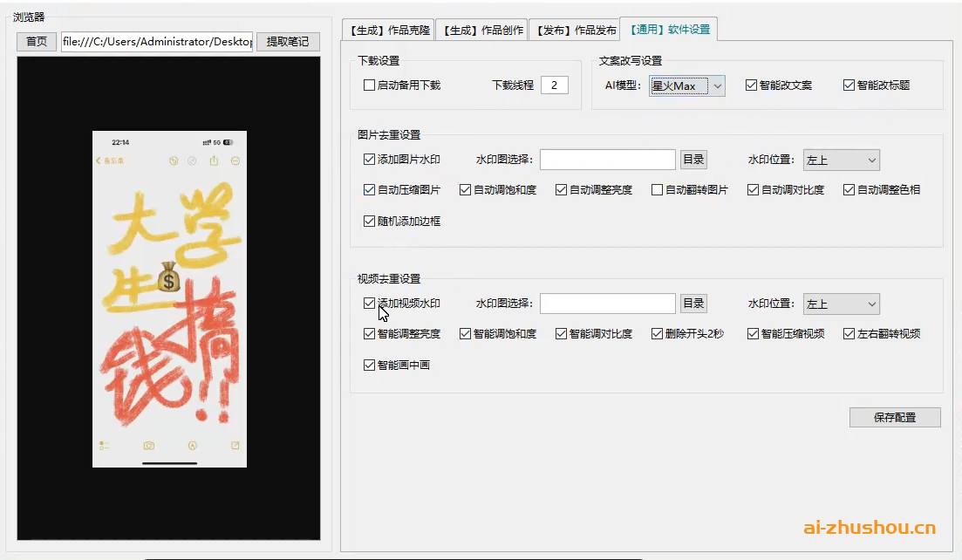This screenshot has height=560, width=962.
Task: Uncheck 智能画中画 in video settings
Action: [x=369, y=364]
